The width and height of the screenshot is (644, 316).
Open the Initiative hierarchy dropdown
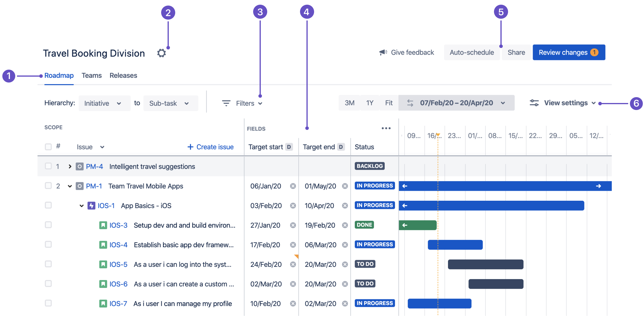click(x=104, y=103)
